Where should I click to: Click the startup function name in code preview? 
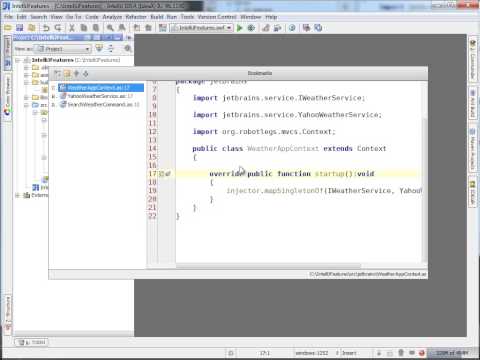[x=329, y=174]
